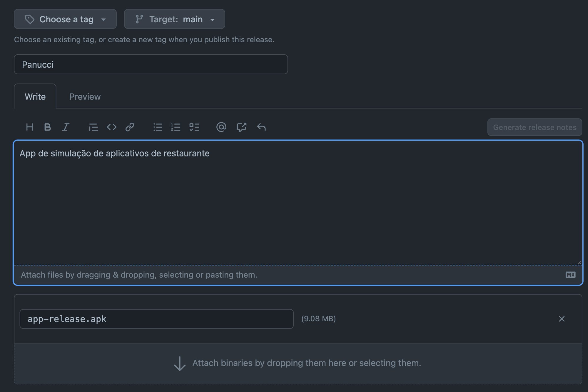Click the branch icon in Target button
This screenshot has width=588, height=392.
(x=139, y=19)
